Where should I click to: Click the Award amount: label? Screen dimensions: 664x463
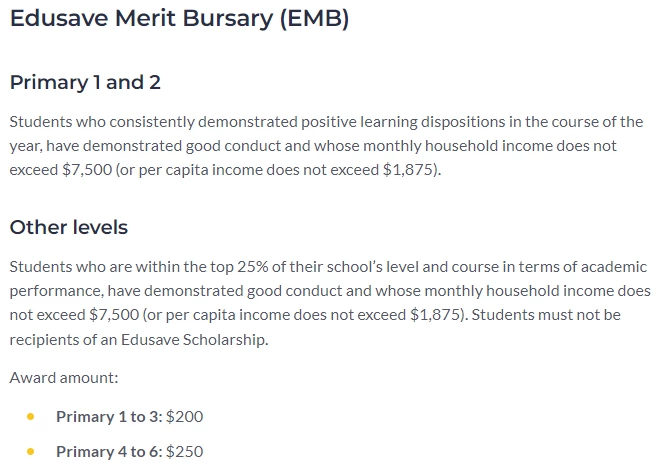(x=64, y=377)
